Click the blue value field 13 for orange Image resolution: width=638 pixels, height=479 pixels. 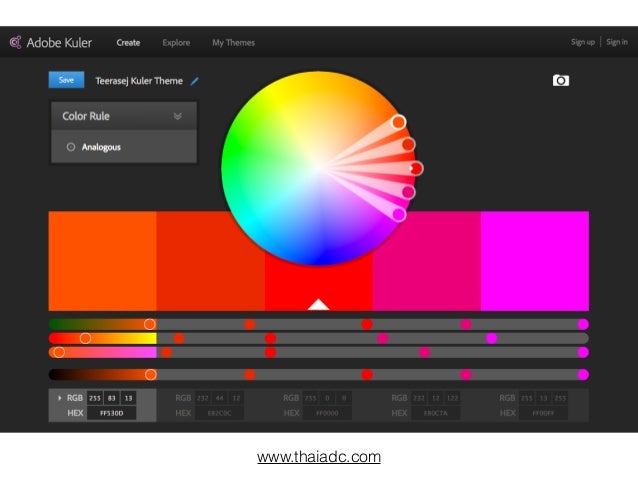pos(128,398)
